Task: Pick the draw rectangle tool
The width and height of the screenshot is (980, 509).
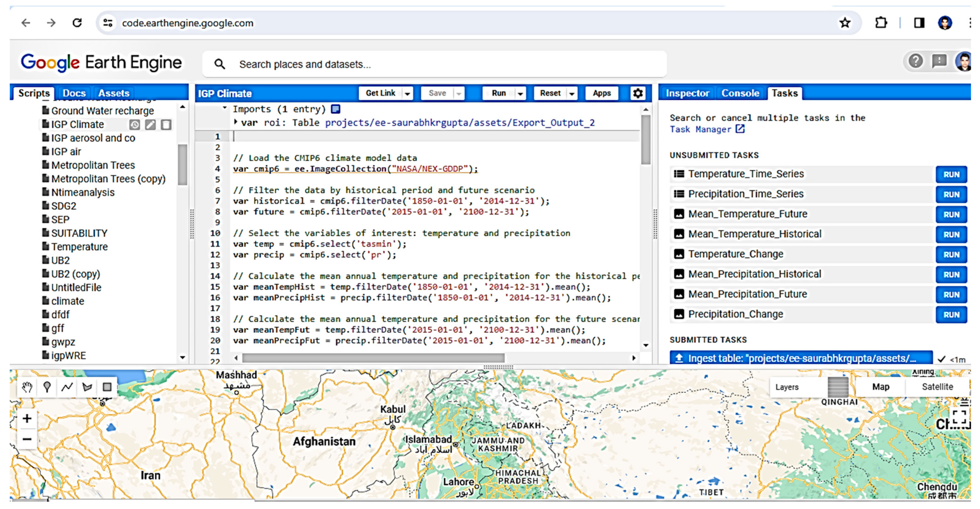Action: click(107, 387)
